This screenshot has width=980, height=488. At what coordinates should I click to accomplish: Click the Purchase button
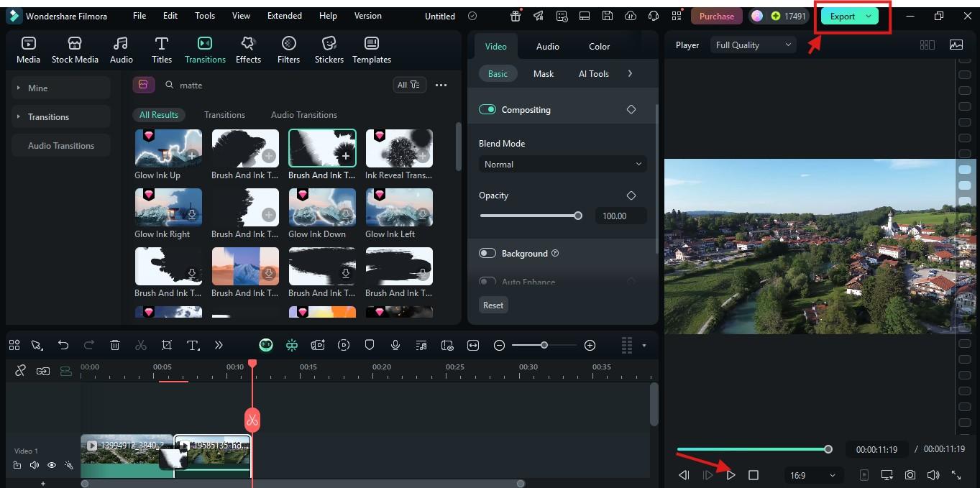coord(717,16)
